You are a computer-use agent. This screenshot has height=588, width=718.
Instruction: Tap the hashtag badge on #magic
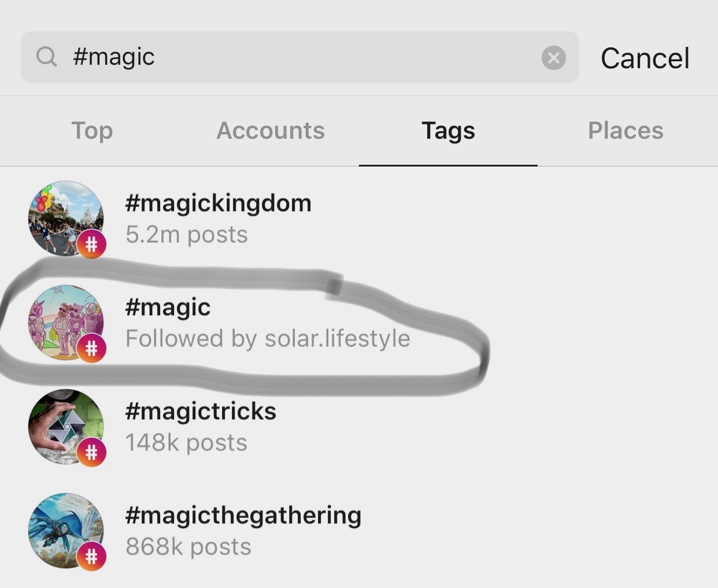tap(91, 348)
